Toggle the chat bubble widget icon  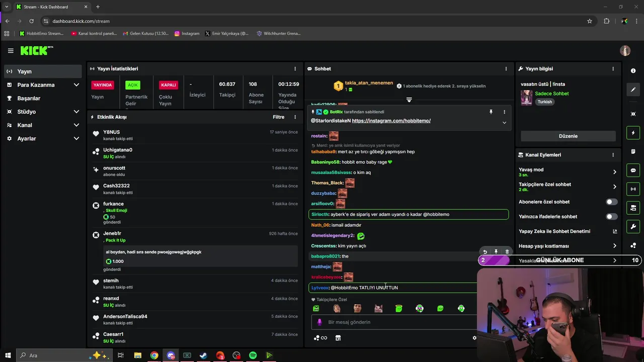(x=633, y=170)
